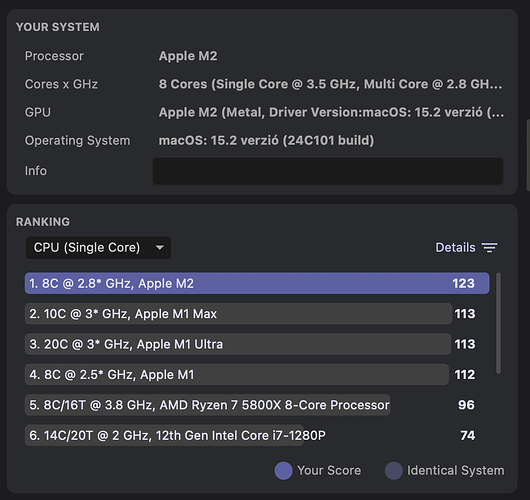Click the Details filter lines icon
Screen dimensions: 530x500
point(489,247)
